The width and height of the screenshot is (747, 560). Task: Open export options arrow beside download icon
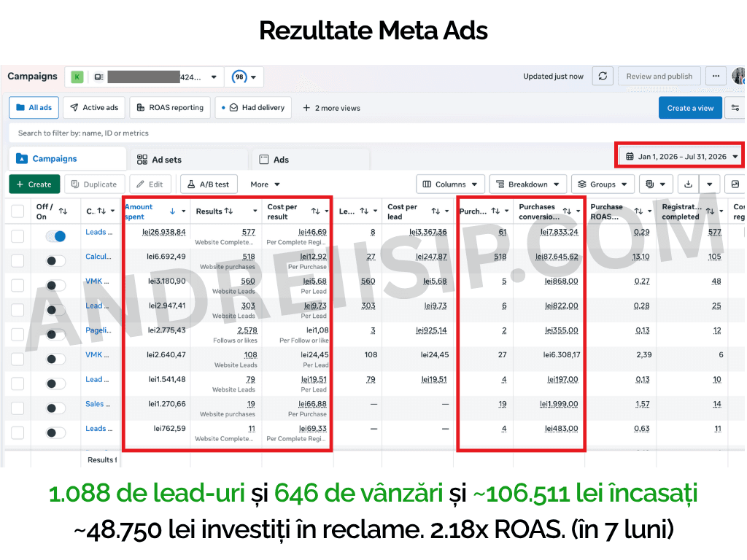click(x=709, y=184)
